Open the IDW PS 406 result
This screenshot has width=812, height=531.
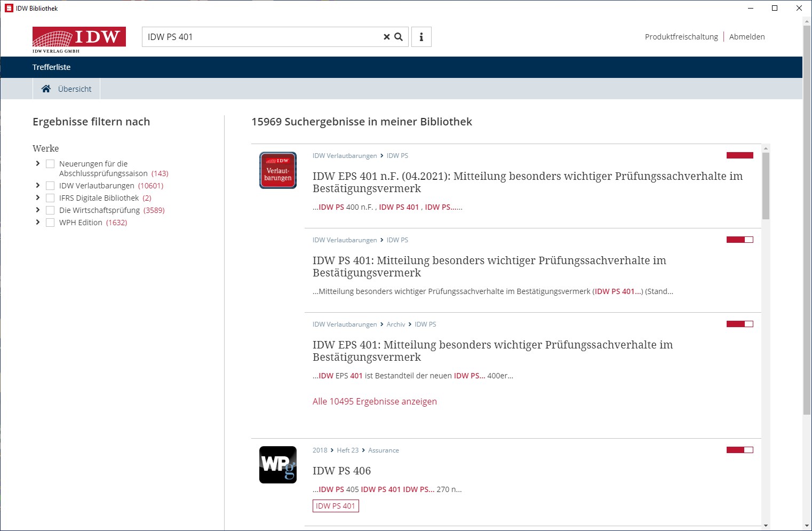[x=341, y=471]
